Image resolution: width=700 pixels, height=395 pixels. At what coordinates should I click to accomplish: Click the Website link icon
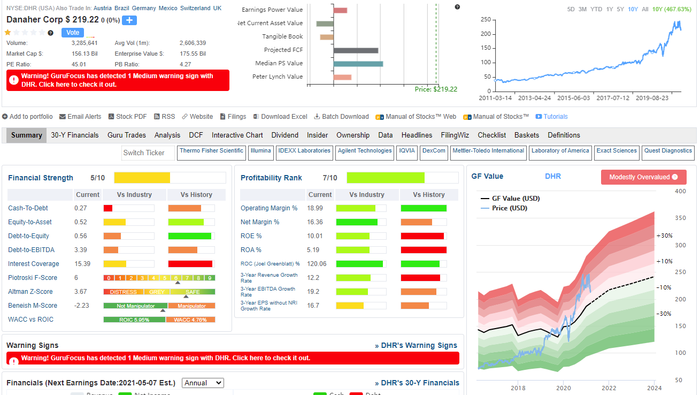[x=184, y=116]
